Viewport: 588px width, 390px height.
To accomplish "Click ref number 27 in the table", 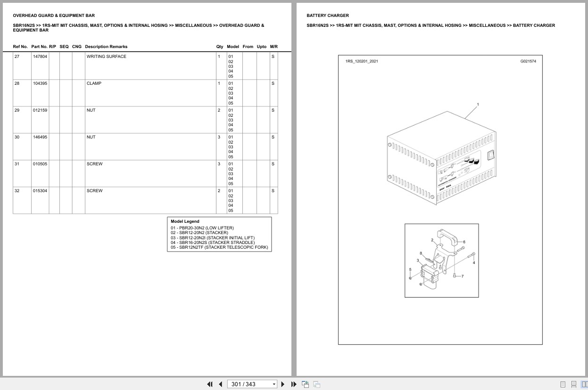I will click(x=17, y=57).
